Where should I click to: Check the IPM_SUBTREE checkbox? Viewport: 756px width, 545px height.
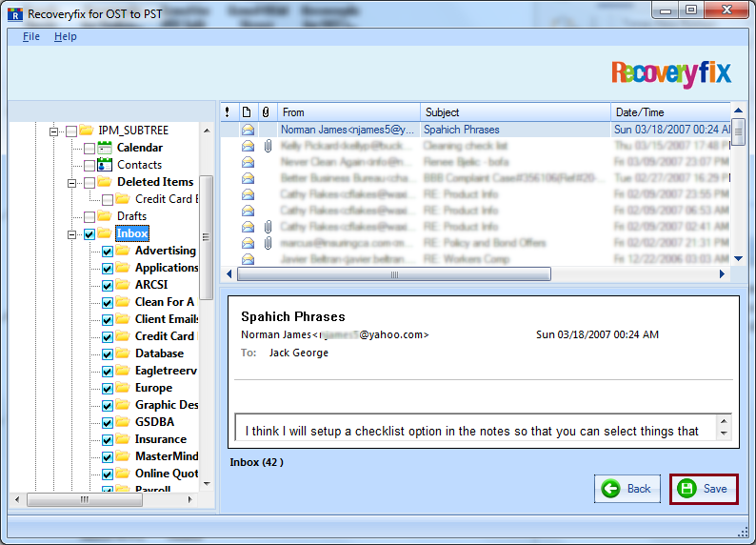point(71,131)
